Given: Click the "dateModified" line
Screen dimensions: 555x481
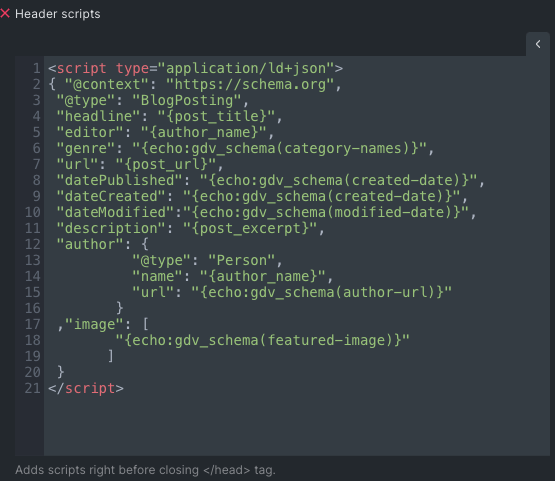Looking at the screenshot, I should pos(266,212).
